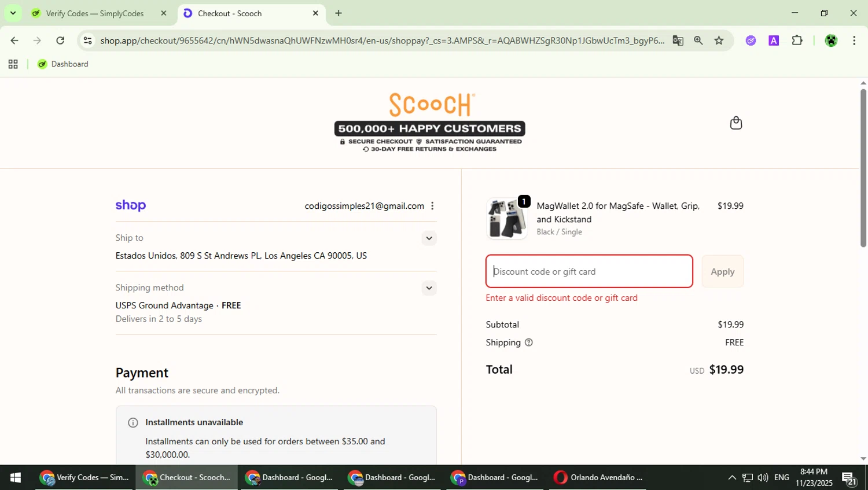868x490 pixels.
Task: Focus the discount code input field
Action: (589, 271)
